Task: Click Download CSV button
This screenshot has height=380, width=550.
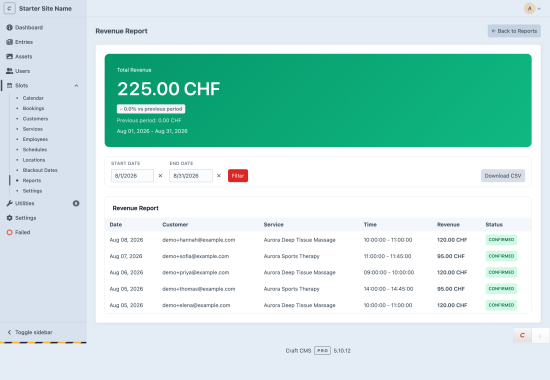Action: click(x=503, y=176)
